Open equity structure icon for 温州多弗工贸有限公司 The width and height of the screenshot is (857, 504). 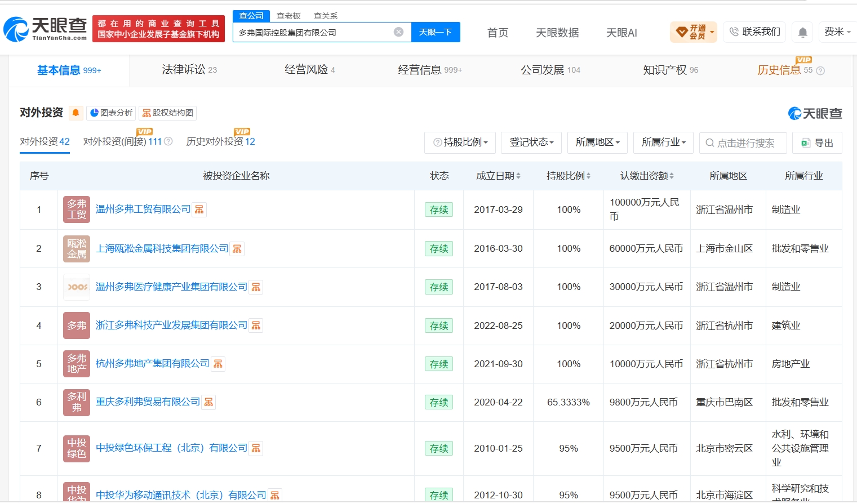199,209
